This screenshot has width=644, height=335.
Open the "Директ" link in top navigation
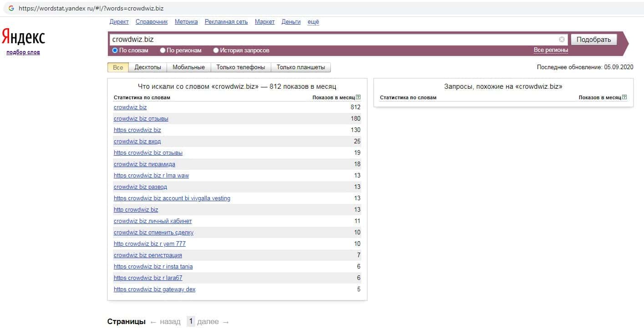pyautogui.click(x=119, y=22)
